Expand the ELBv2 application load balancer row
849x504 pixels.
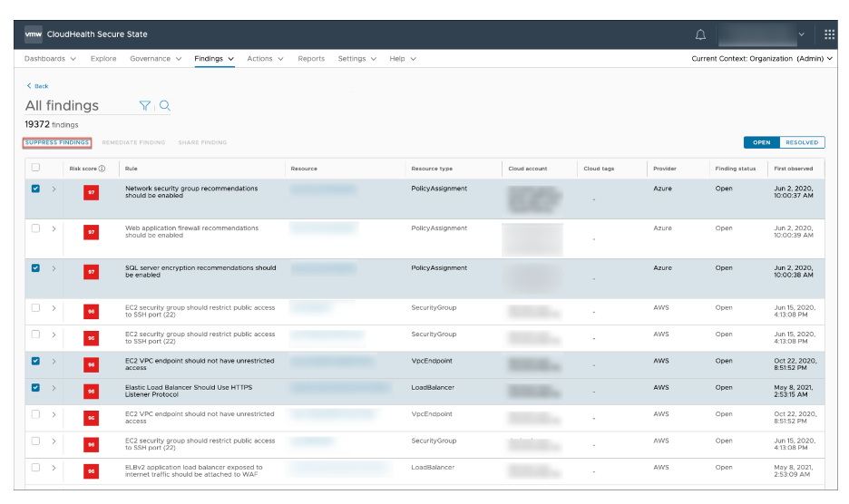pos(54,468)
